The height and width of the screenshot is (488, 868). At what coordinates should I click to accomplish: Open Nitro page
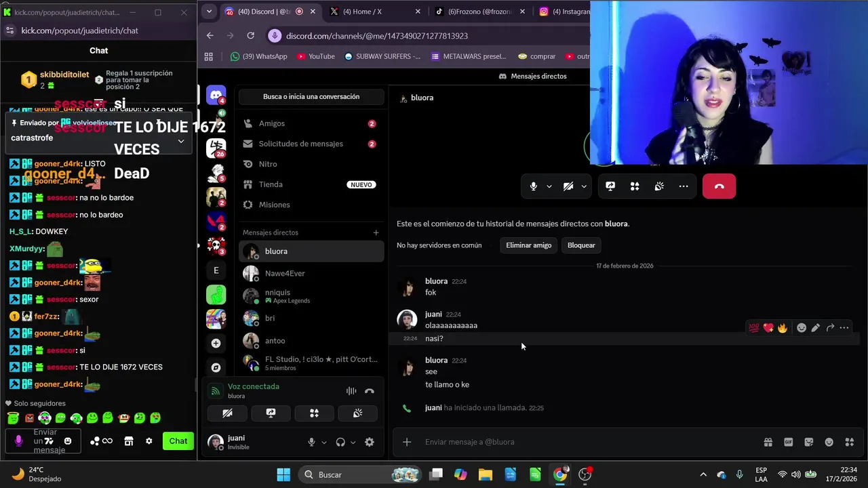click(x=311, y=164)
